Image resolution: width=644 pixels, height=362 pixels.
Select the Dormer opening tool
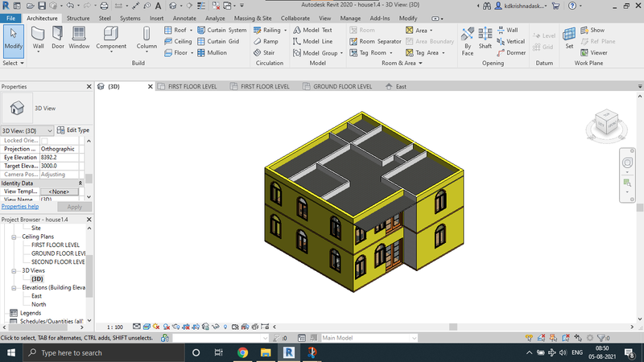(511, 53)
